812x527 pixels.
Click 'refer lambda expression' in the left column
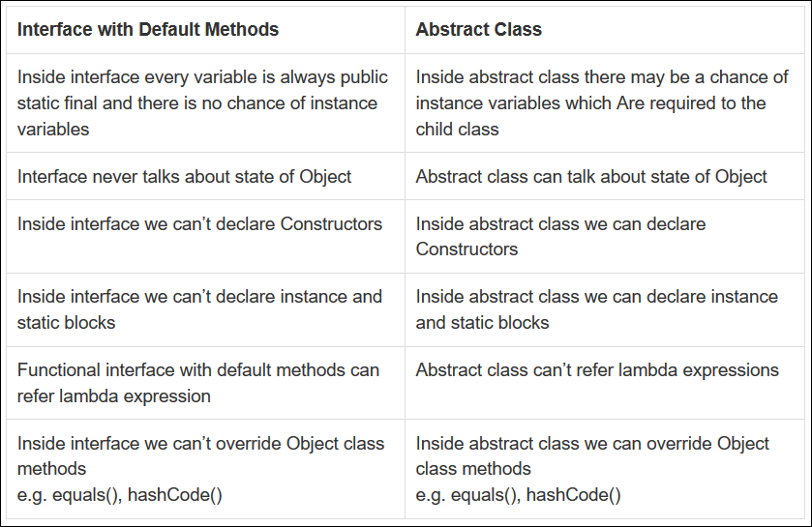(114, 396)
